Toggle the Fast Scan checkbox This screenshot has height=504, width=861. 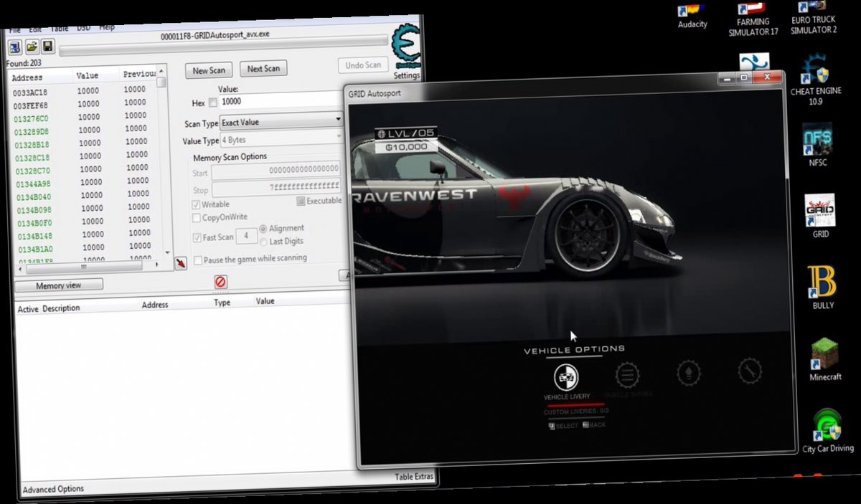tap(198, 238)
